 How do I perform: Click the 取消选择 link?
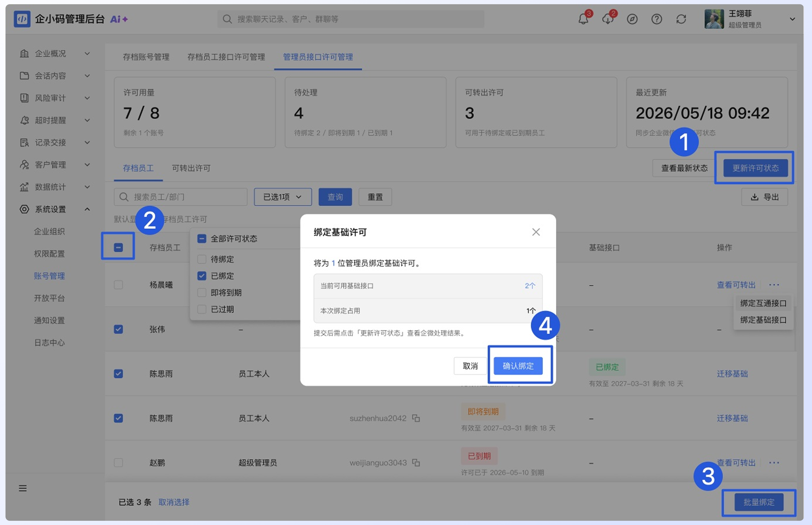(x=174, y=502)
